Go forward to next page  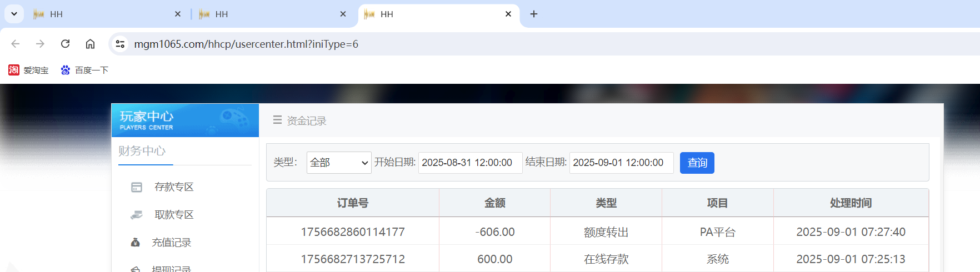coord(40,44)
